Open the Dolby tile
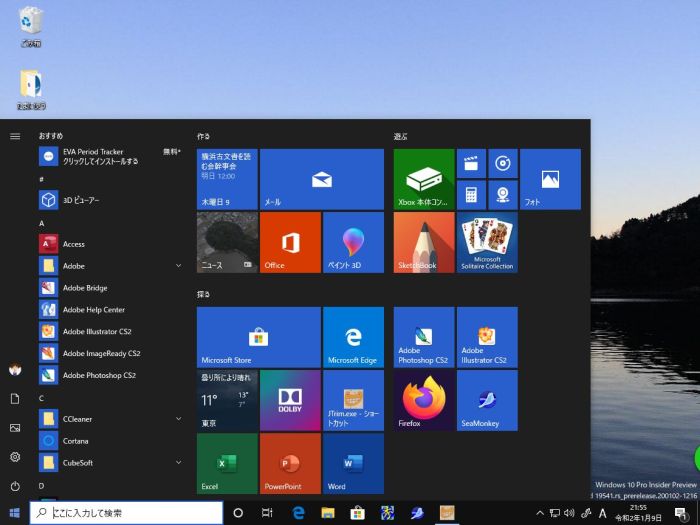This screenshot has width=700, height=525. tap(290, 400)
